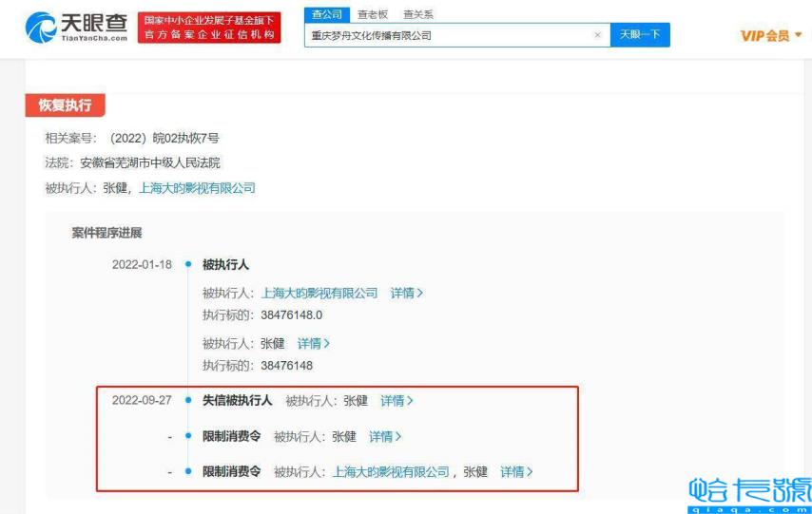Click the date 2022-09-27
Screen dimensions: 812x514
click(x=142, y=400)
